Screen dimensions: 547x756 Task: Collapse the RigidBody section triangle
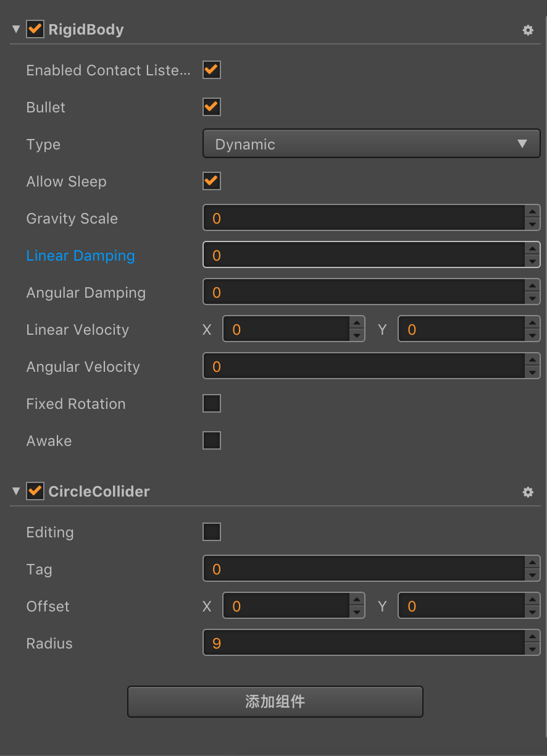click(x=16, y=29)
